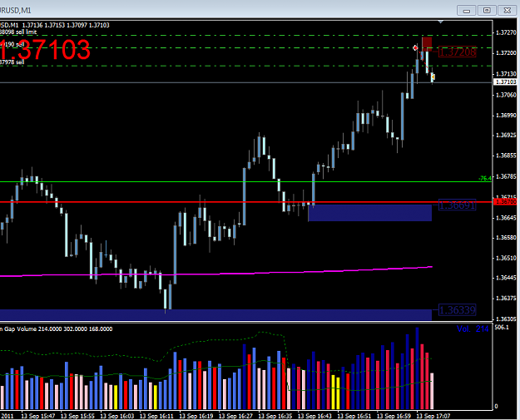Click the 1.36445 price axis label
520x420 pixels.
pos(506,278)
